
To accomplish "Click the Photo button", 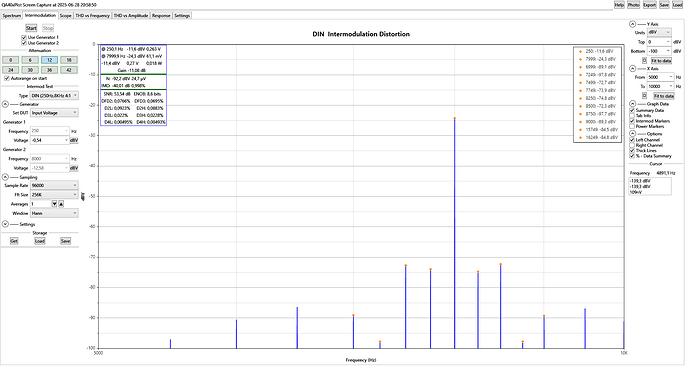I will tap(633, 5).
